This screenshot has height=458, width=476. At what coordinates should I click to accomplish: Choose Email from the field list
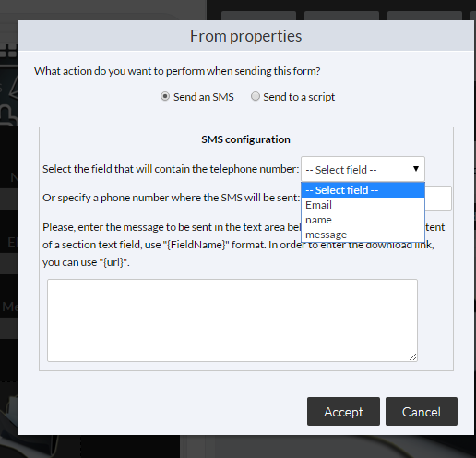click(363, 205)
